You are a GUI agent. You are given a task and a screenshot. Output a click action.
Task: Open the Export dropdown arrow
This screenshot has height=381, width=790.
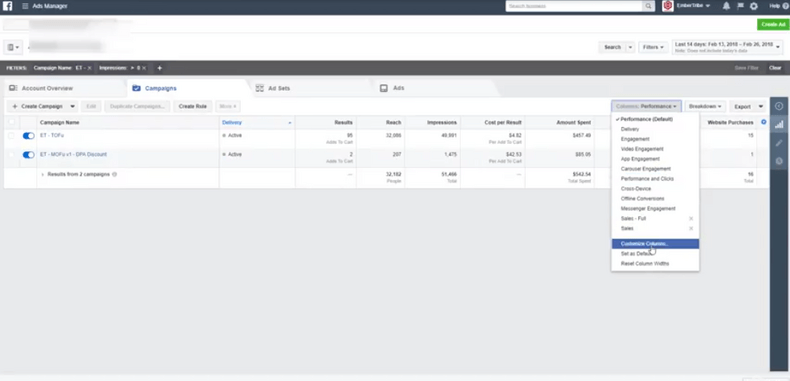point(761,106)
